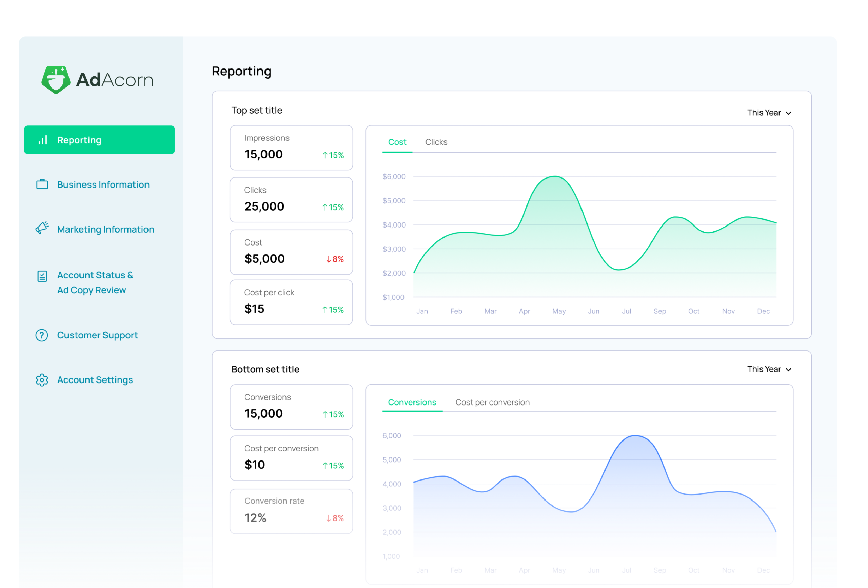Select the Cost chart tab

[397, 142]
